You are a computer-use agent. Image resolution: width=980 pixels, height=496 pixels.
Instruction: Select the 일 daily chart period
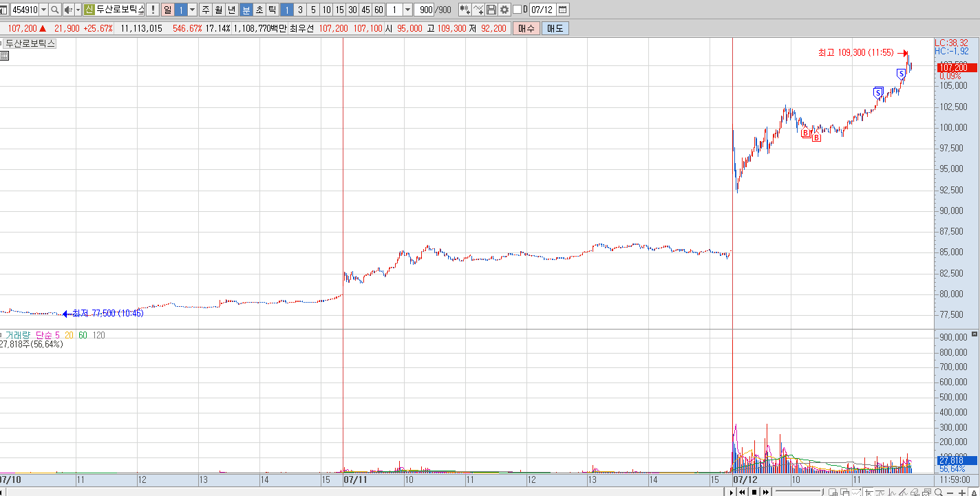pyautogui.click(x=168, y=10)
